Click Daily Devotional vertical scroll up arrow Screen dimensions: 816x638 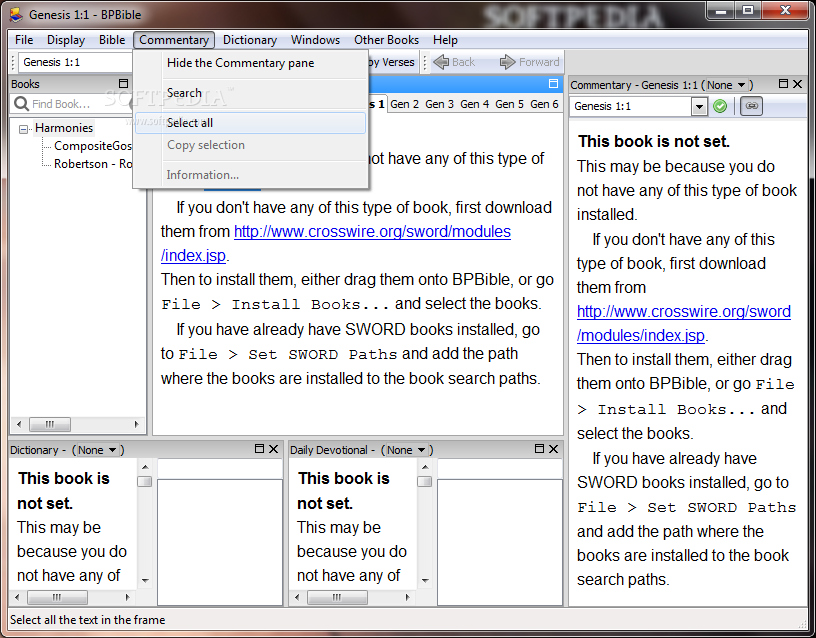coord(425,467)
